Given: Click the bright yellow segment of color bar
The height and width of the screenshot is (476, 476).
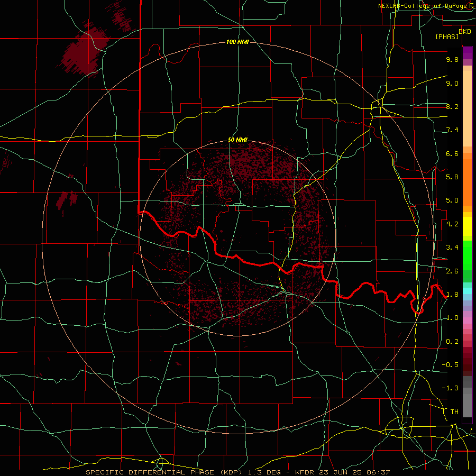Looking at the screenshot, I should pos(467,226).
